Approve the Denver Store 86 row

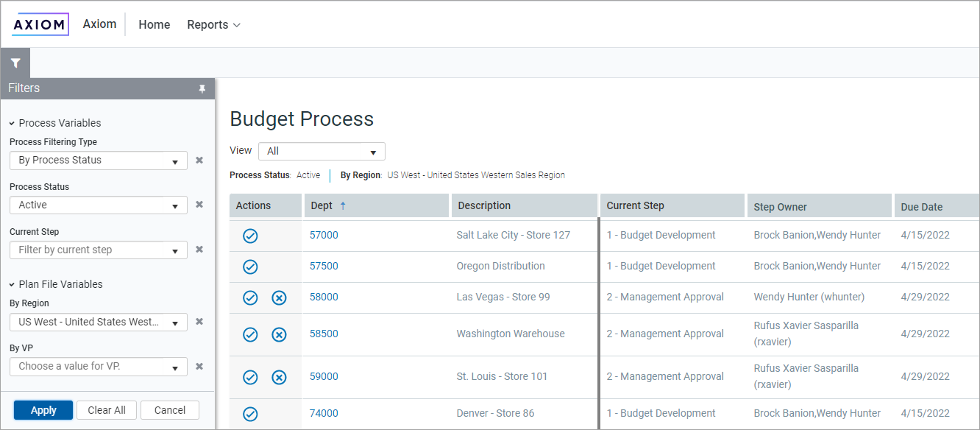[x=250, y=414]
